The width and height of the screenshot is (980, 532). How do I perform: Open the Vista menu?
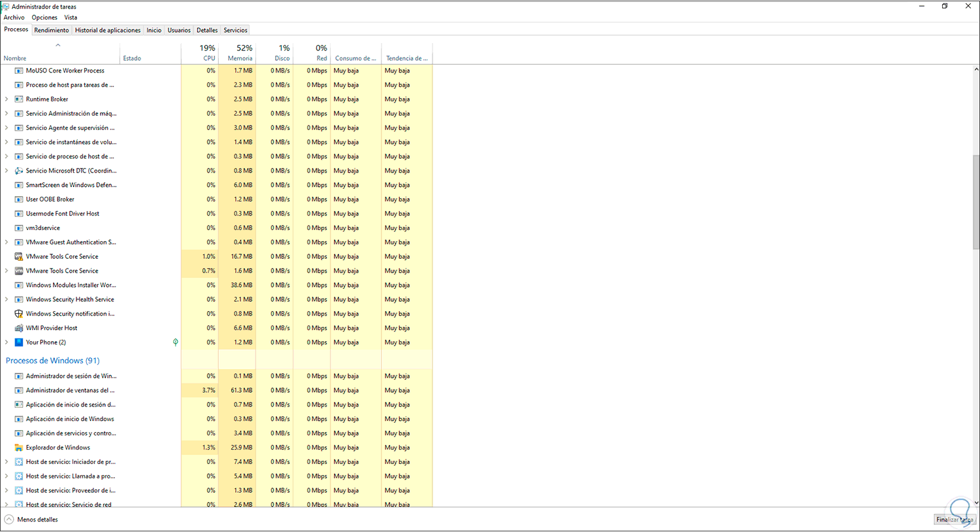(71, 18)
